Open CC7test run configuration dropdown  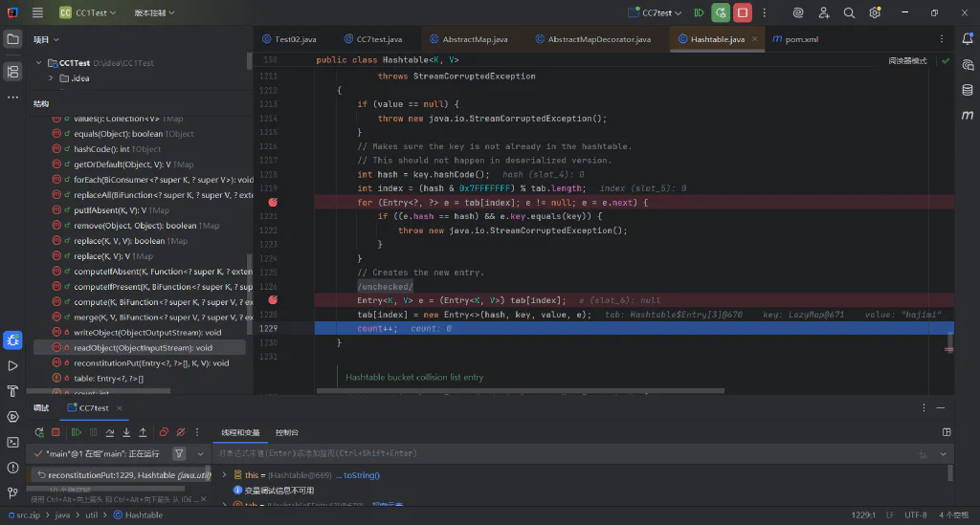click(x=655, y=12)
